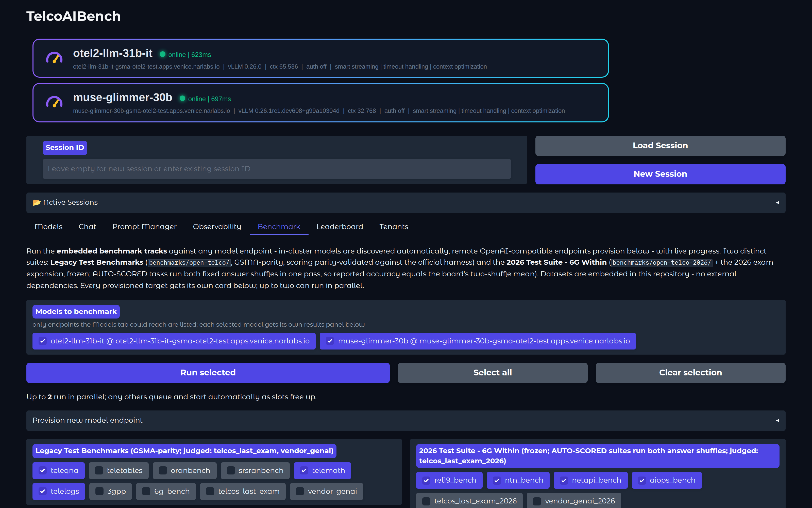Click the TelcoAIBench title
This screenshot has width=812, height=508.
[x=74, y=16]
